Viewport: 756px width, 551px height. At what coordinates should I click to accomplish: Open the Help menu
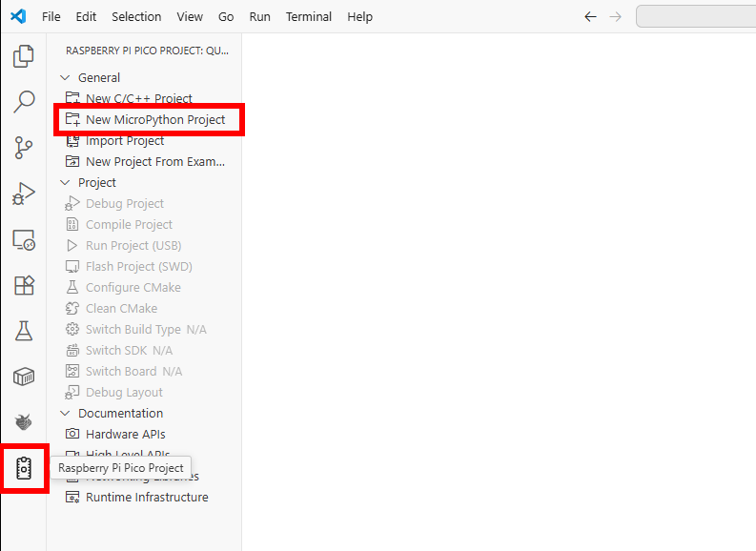[359, 17]
